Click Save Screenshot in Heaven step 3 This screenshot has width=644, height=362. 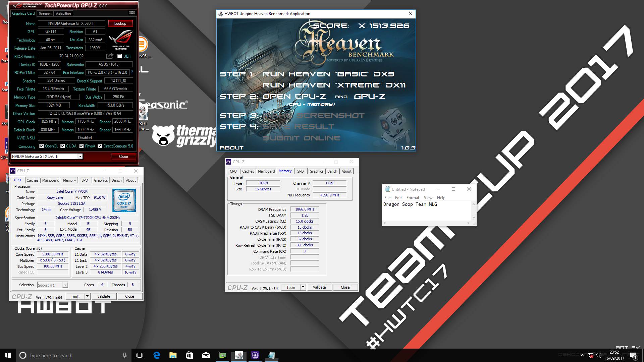click(x=314, y=116)
